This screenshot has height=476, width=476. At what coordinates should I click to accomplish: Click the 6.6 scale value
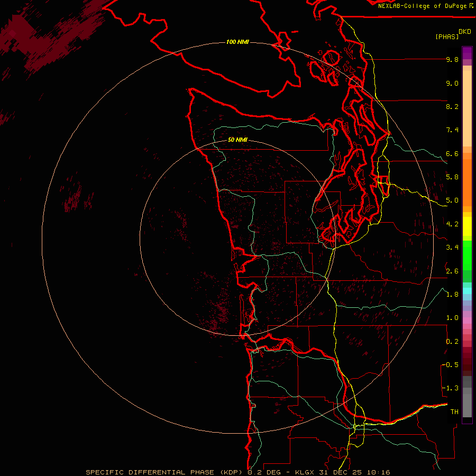click(452, 153)
